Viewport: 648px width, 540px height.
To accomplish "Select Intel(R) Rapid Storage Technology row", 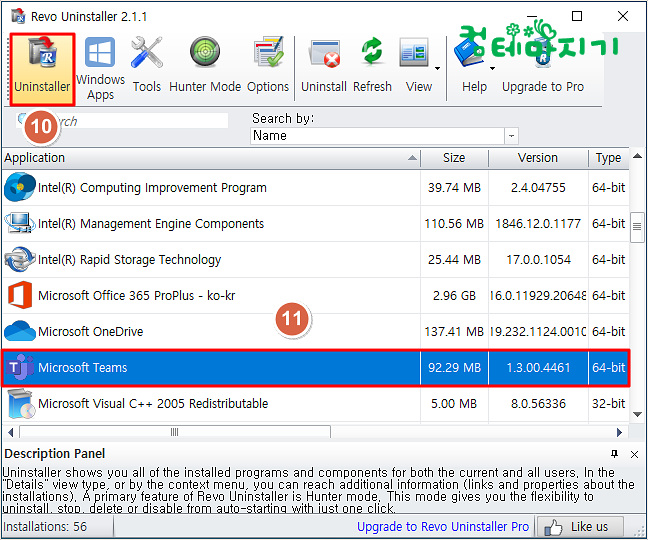I will (316, 259).
